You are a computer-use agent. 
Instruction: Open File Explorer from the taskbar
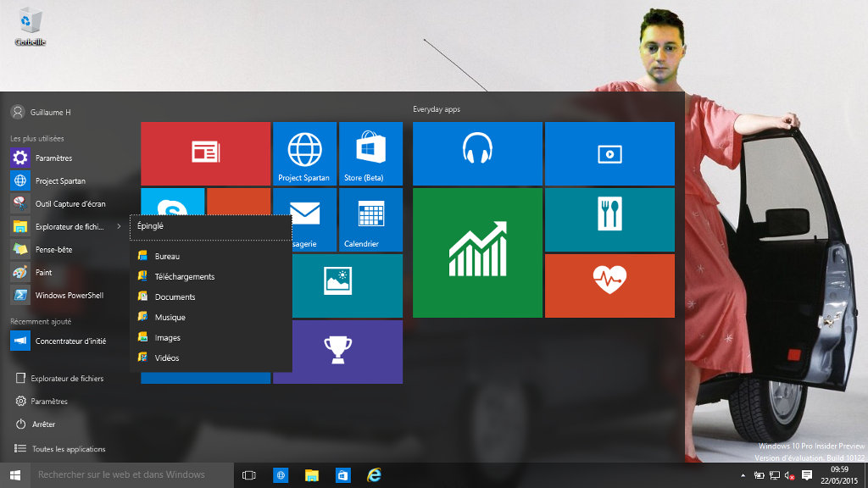312,475
